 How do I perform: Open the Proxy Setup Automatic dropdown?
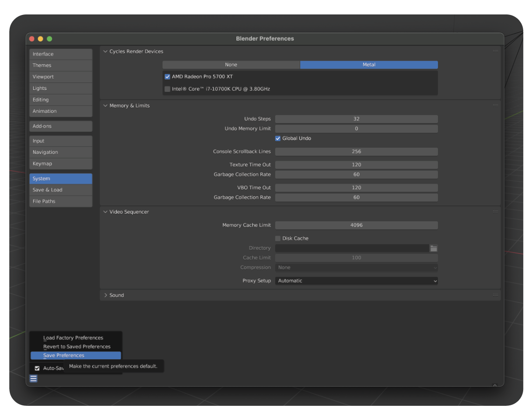pos(356,281)
